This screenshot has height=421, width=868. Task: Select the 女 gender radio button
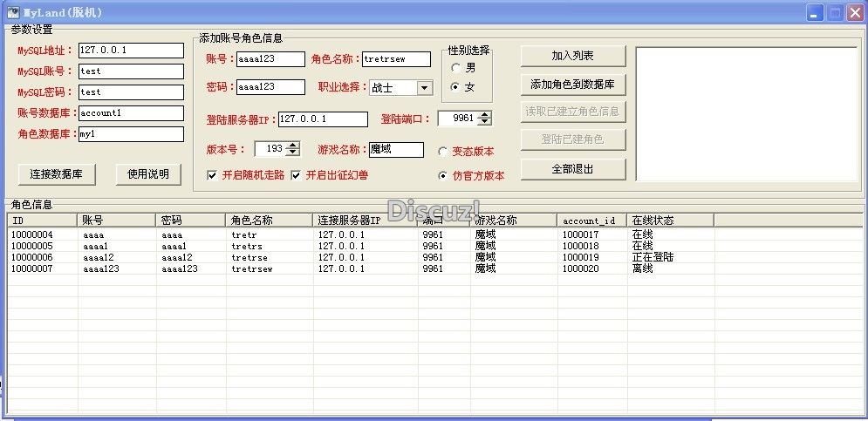455,87
